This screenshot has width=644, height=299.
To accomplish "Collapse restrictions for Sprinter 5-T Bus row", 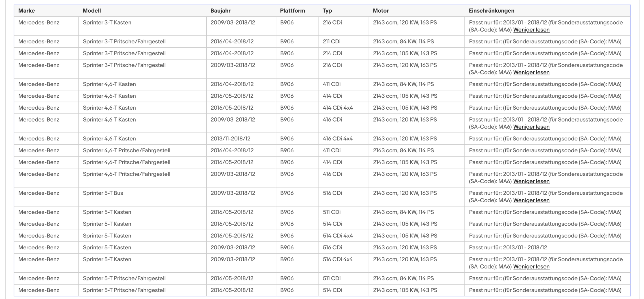I will pos(531,200).
